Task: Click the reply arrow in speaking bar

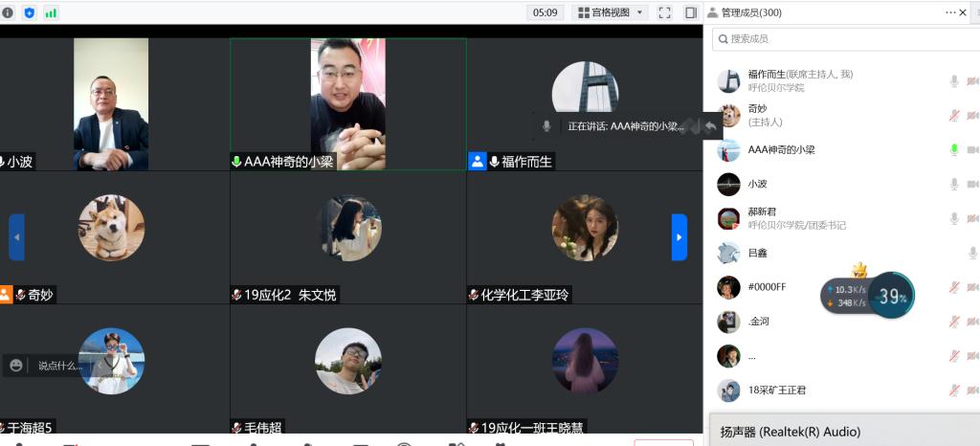Action: 710,125
